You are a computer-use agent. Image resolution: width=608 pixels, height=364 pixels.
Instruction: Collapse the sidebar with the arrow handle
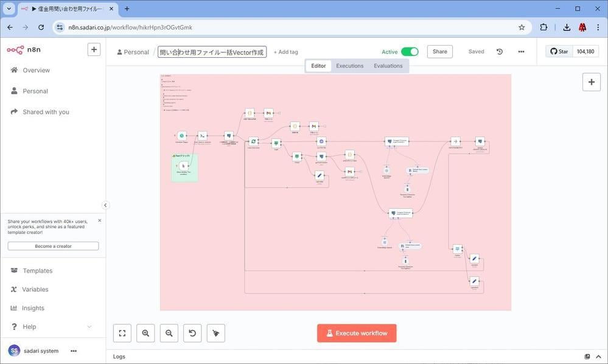click(105, 205)
